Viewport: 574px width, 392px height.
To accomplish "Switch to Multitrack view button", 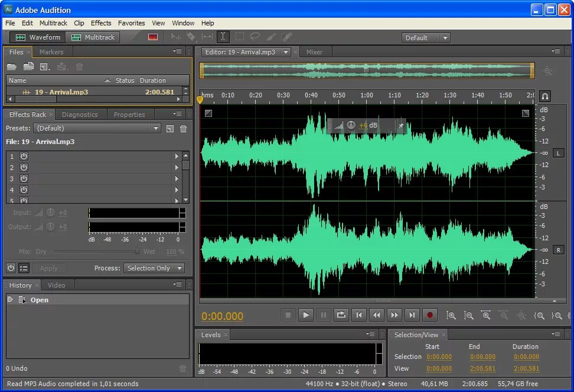I will click(x=93, y=37).
